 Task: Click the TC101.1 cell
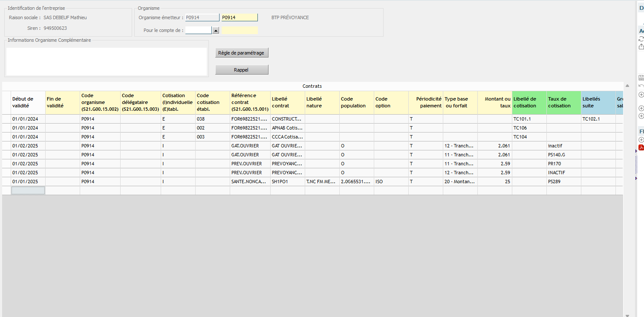[529, 119]
